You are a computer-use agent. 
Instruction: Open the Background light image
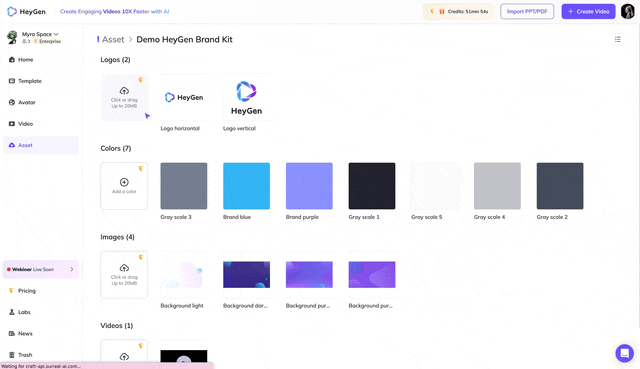point(184,274)
